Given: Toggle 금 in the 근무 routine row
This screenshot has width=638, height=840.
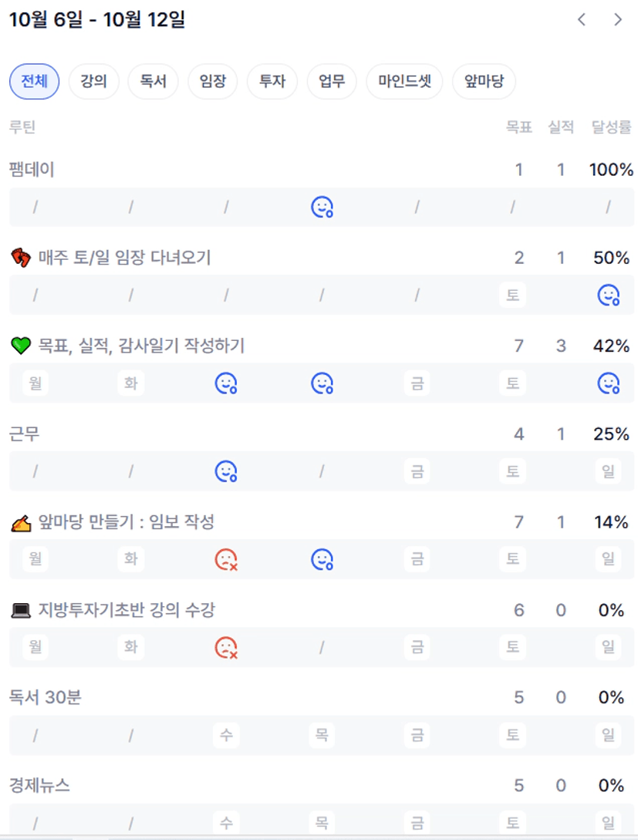Looking at the screenshot, I should click(417, 471).
